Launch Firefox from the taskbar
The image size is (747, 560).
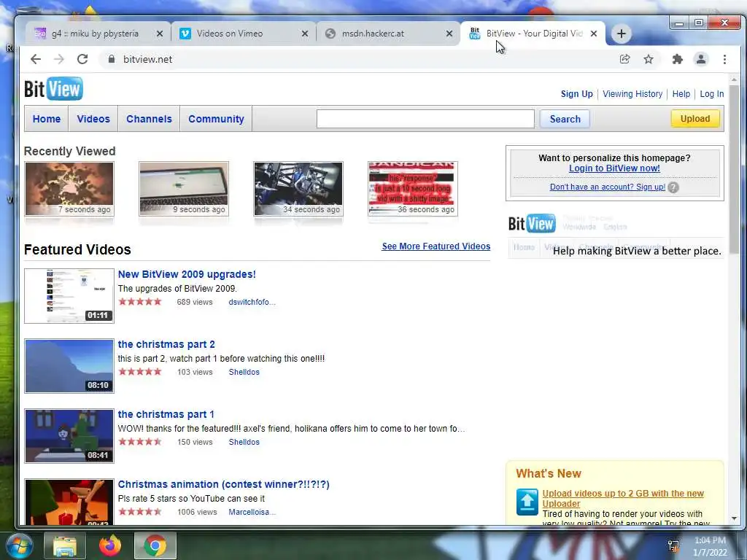pyautogui.click(x=110, y=545)
